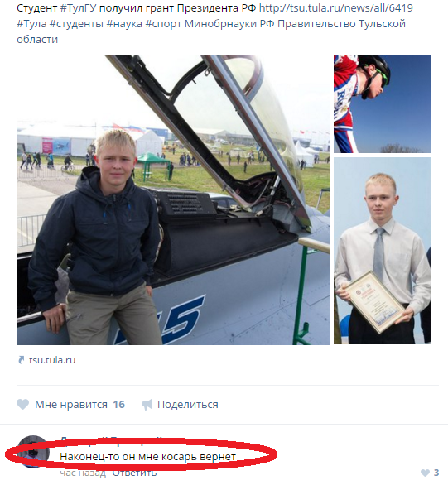Viewport: 448px width, 485px height.
Task: Open the cyclist photo thumbnail
Action: click(x=383, y=104)
